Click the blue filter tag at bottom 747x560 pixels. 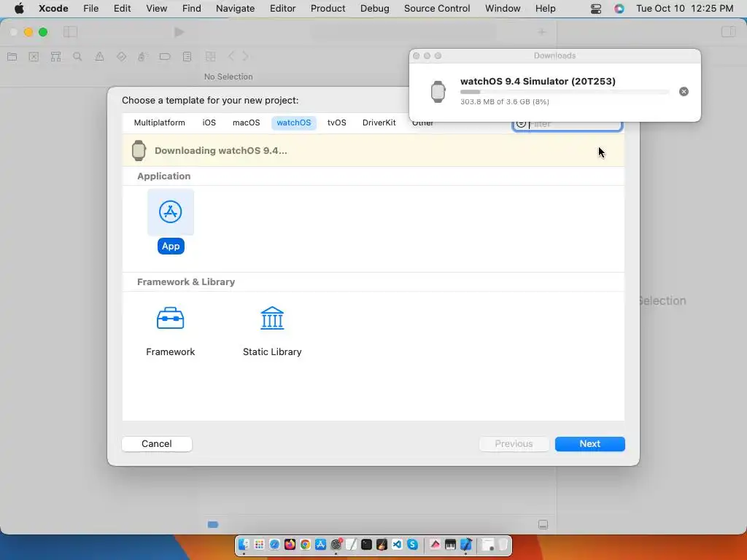[213, 524]
